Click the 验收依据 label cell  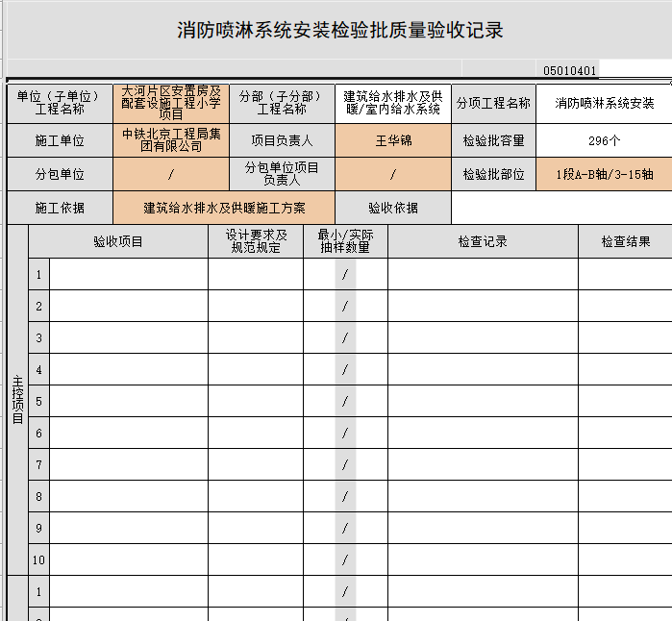393,208
